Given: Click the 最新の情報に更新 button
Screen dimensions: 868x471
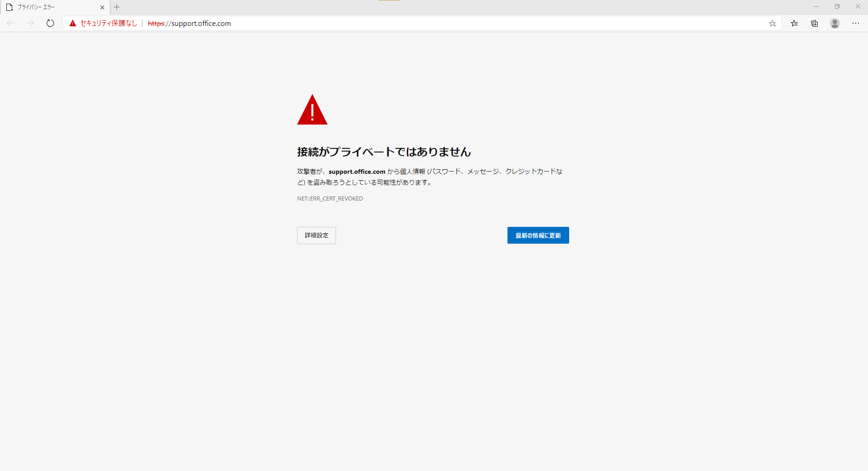Looking at the screenshot, I should (x=538, y=235).
